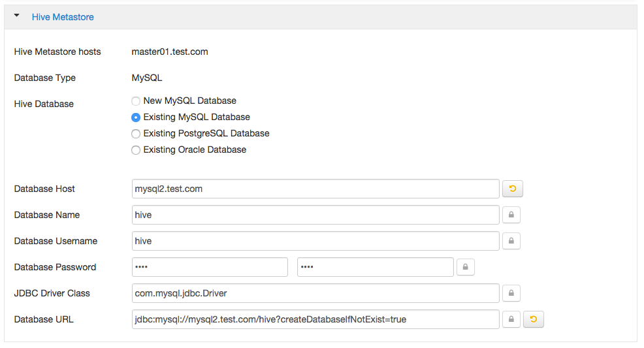Click the lock icon for Database Password
The height and width of the screenshot is (348, 644).
[x=465, y=267]
